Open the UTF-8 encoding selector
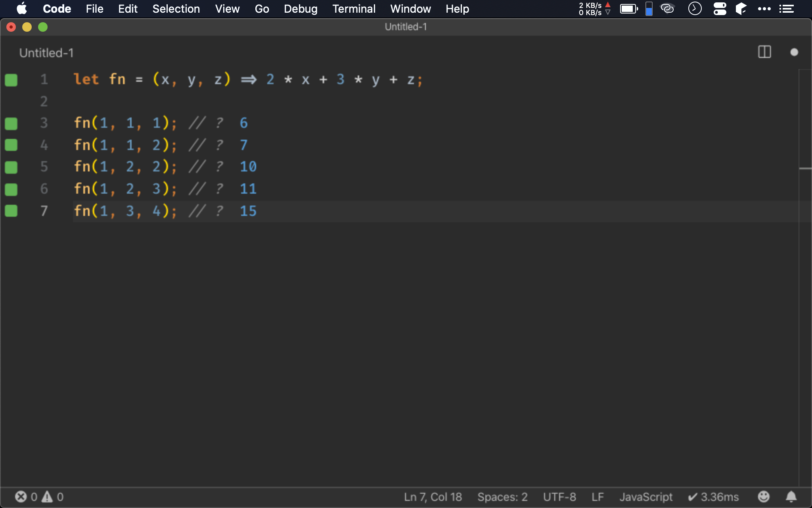812x508 pixels. click(559, 496)
